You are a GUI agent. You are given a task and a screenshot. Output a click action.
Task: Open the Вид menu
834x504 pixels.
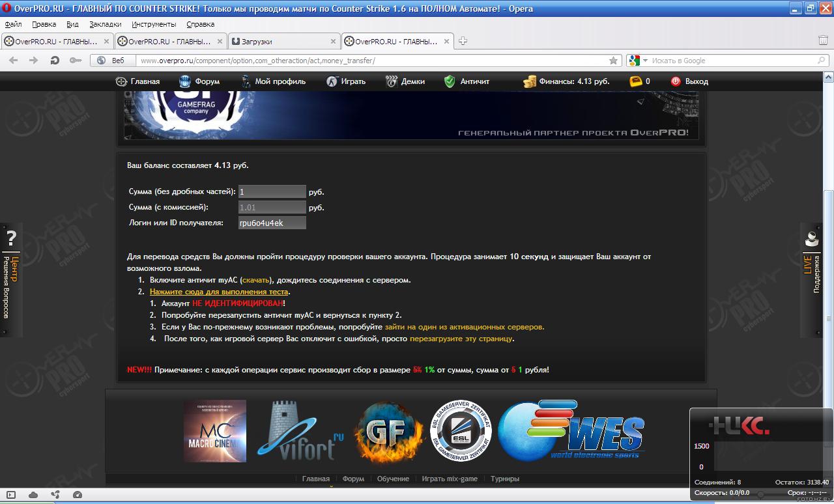pos(72,24)
